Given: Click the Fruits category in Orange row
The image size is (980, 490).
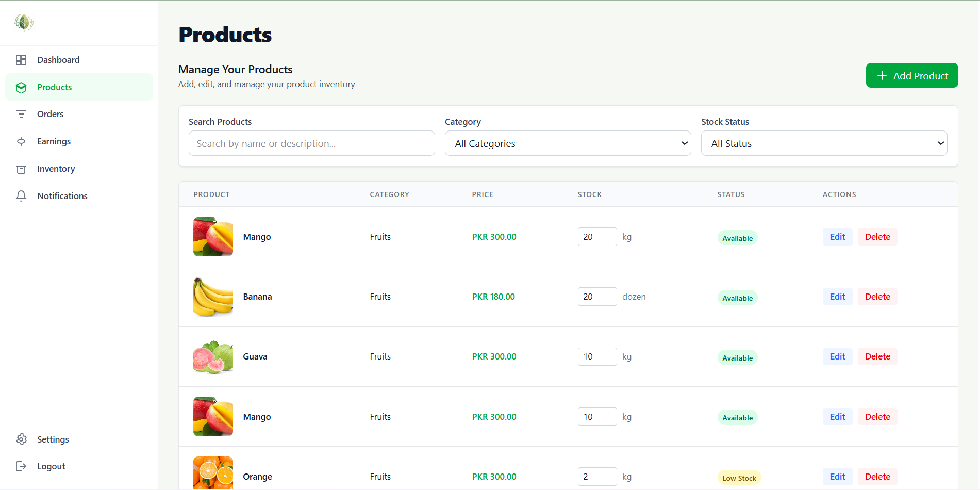Looking at the screenshot, I should [x=380, y=477].
